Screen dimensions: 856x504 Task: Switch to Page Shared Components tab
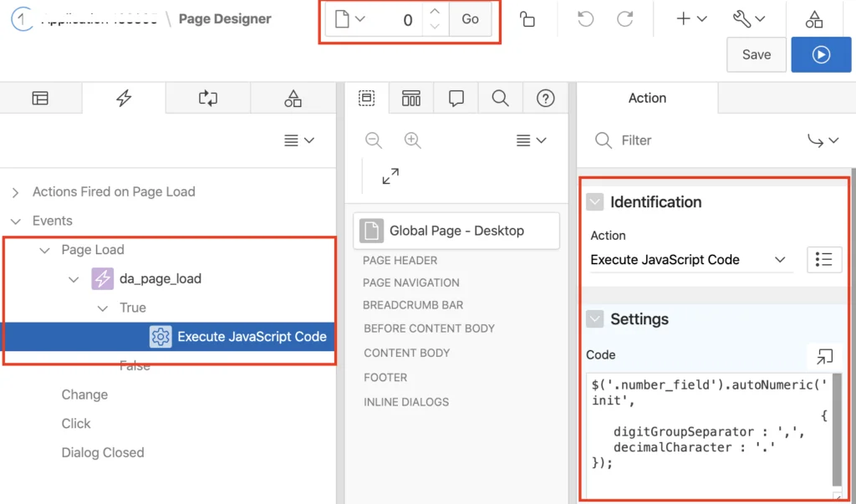click(293, 99)
